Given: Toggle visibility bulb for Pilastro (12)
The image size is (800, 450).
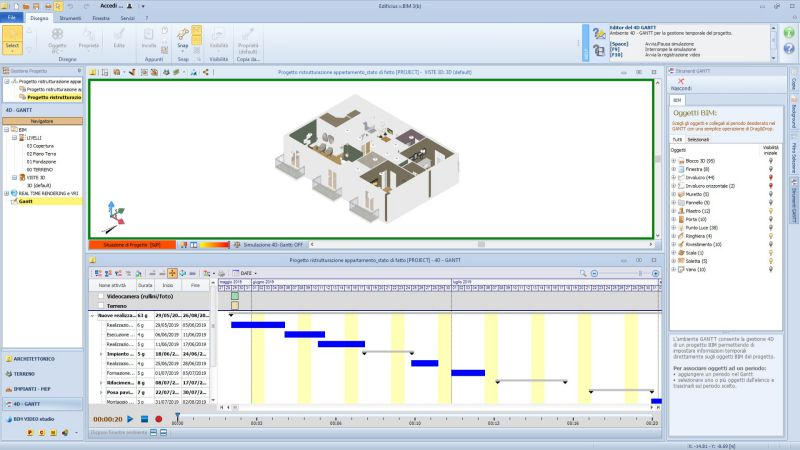Looking at the screenshot, I should click(x=770, y=211).
